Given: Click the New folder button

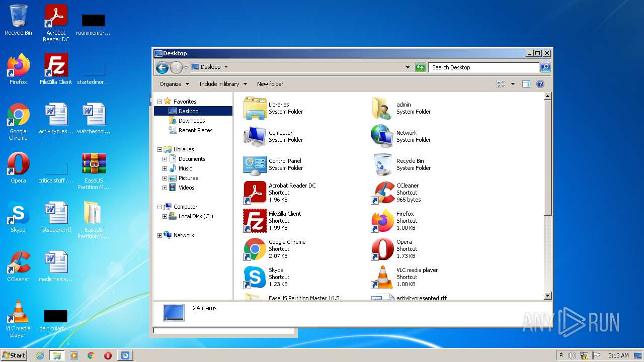Looking at the screenshot, I should pos(270,84).
